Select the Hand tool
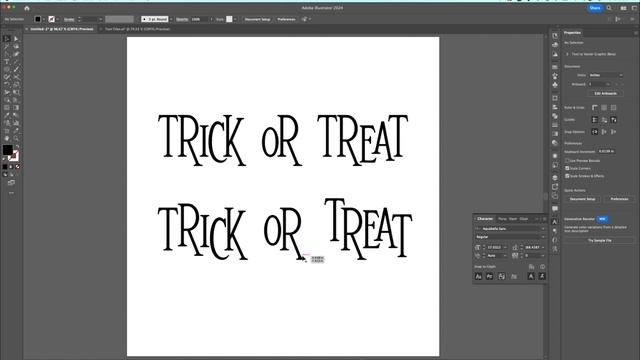640x360 pixels. tap(7, 138)
